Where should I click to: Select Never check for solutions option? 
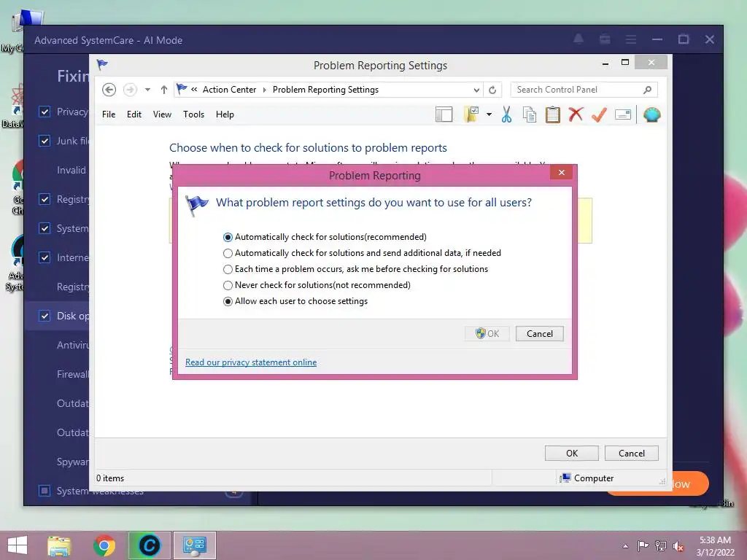click(x=228, y=285)
